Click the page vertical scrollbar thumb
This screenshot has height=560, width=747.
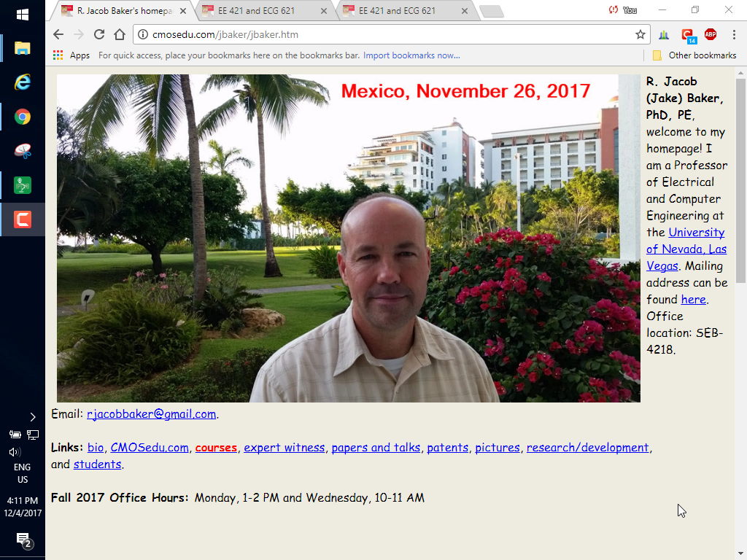click(x=740, y=181)
